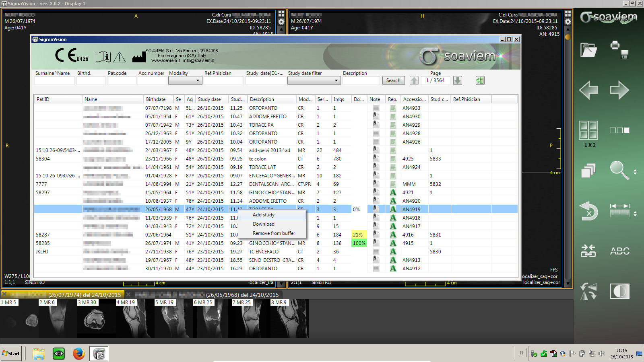The width and height of the screenshot is (644, 362).
Task: Click the flip mirror image icon
Action: [x=588, y=291]
